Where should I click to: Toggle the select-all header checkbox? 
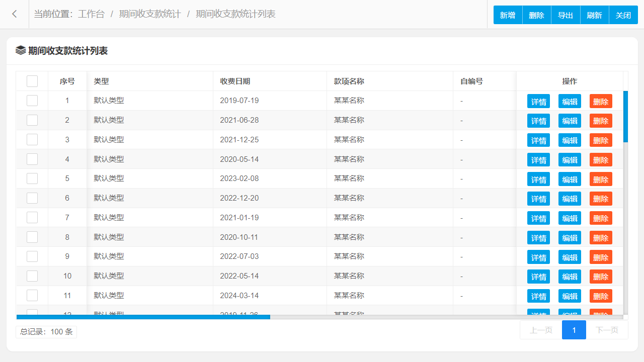32,81
